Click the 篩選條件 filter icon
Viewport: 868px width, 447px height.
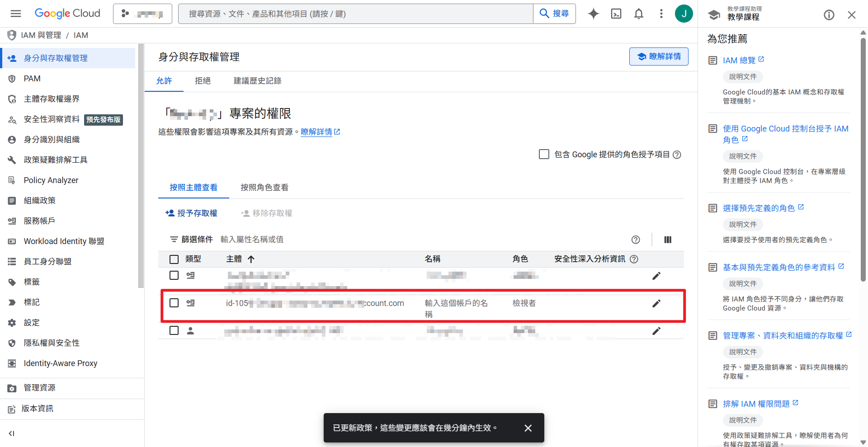(x=174, y=239)
